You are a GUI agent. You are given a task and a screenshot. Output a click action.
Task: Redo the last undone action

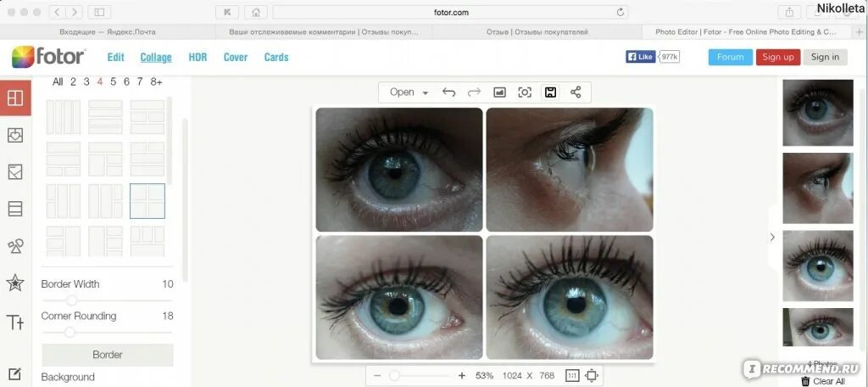coord(475,93)
